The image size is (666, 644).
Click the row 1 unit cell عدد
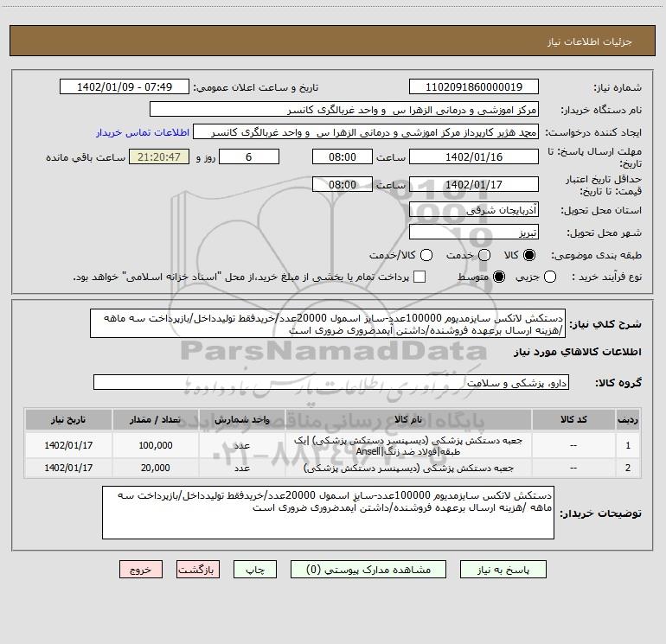point(241,445)
